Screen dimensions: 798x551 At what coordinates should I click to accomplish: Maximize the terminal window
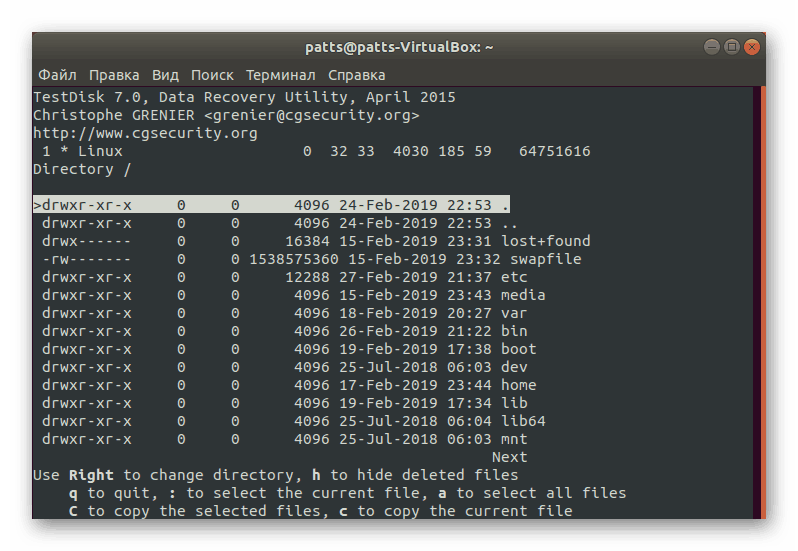point(731,47)
